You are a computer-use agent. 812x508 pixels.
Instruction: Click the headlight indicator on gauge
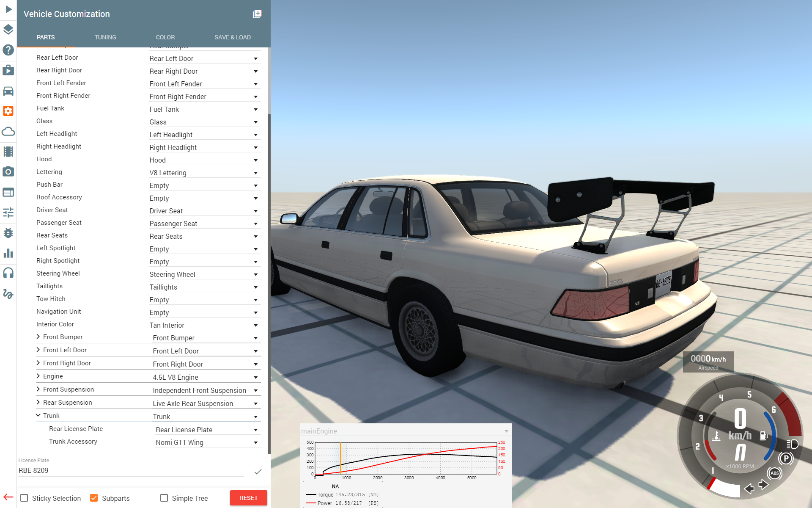[793, 444]
